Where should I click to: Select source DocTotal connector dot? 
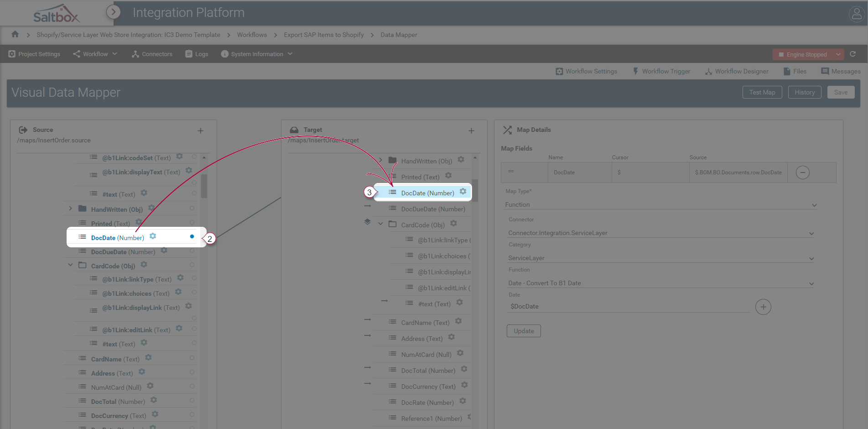(192, 401)
